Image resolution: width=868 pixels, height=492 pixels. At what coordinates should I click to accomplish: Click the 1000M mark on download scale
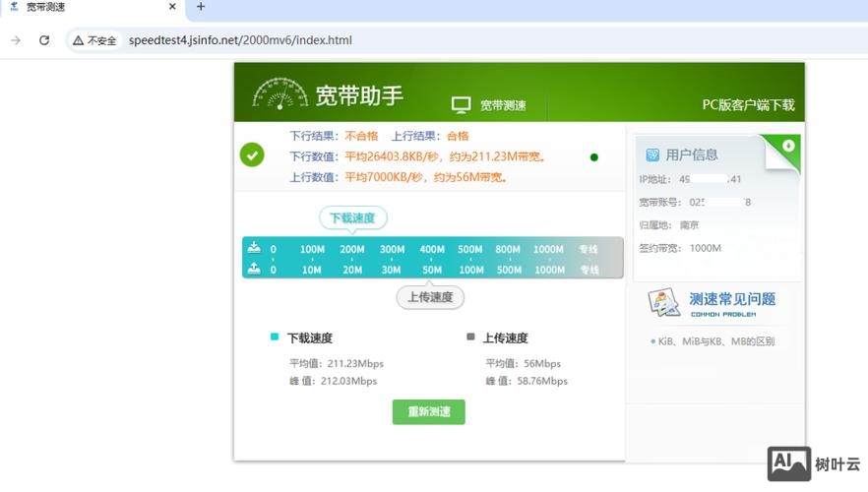tap(548, 250)
